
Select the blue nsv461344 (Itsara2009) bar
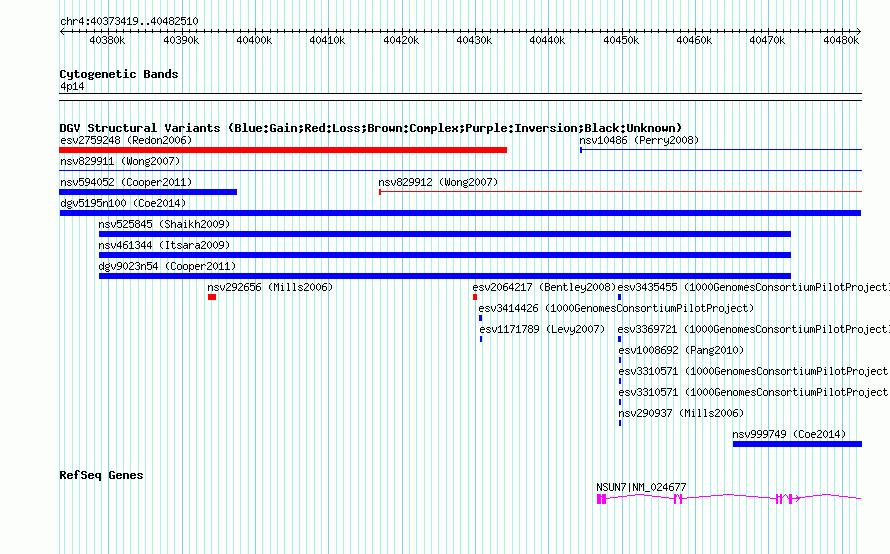coord(445,255)
